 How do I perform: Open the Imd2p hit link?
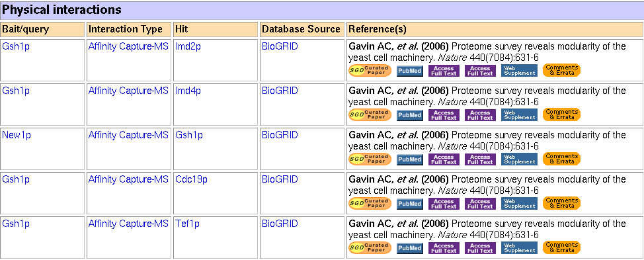pyautogui.click(x=188, y=47)
